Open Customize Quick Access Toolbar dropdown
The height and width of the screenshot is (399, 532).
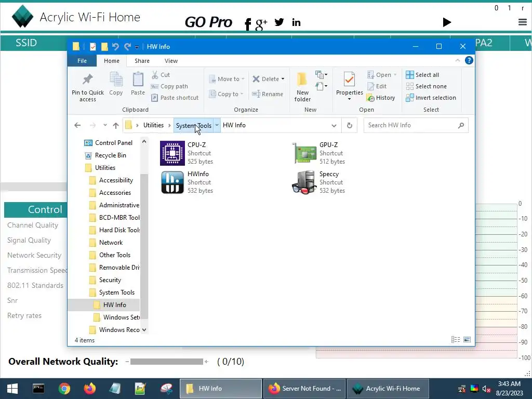137,47
